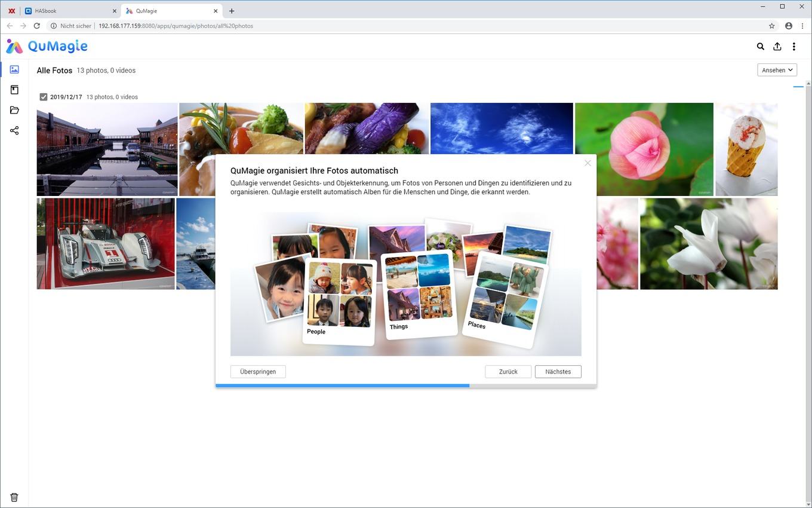Click the address bar URL

click(176, 26)
